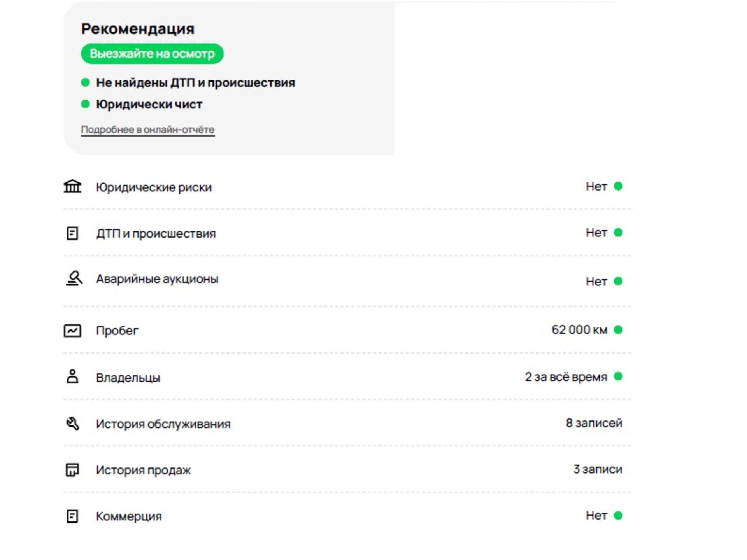This screenshot has height=560, width=747.
Task: Click the document icon next to Коммерция
Action: pos(72,516)
